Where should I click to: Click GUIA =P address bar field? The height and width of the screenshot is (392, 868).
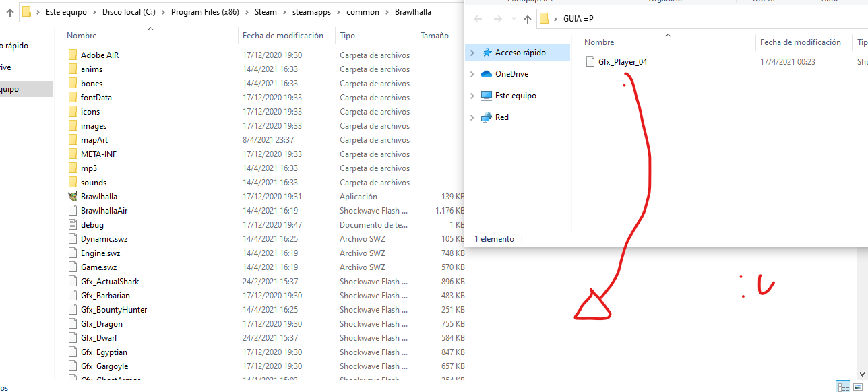tap(703, 19)
